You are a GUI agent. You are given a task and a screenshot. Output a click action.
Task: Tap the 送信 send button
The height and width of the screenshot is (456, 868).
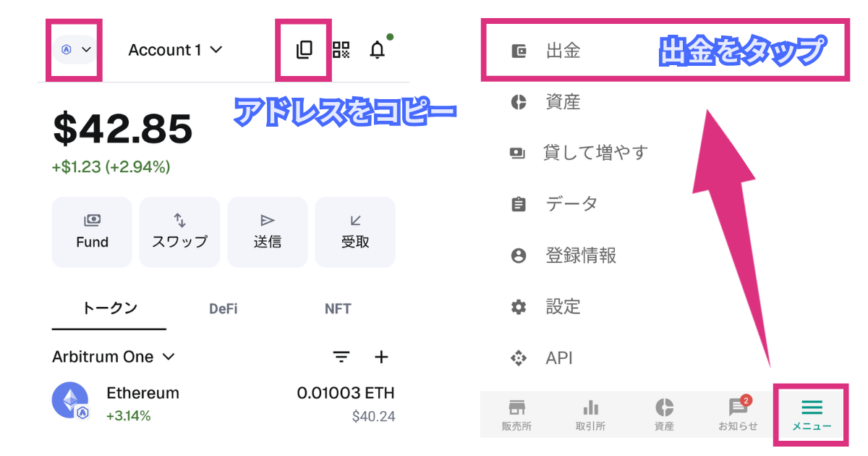268,232
